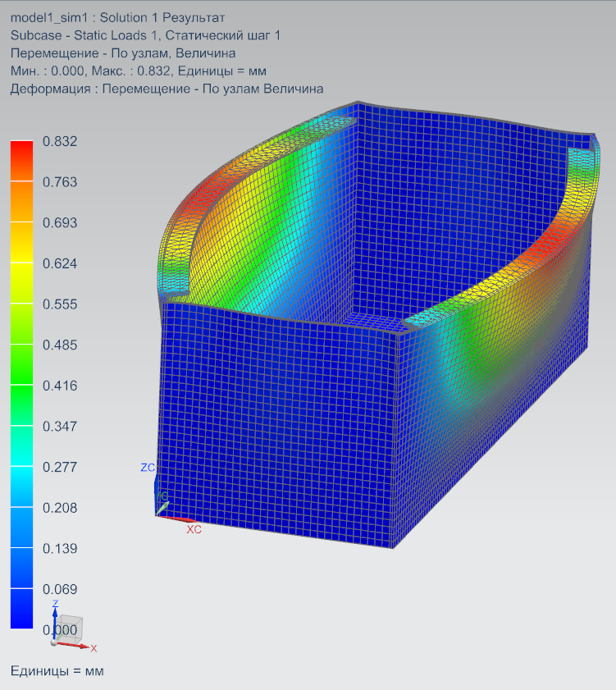Click the 0.555 legend value
Viewport: 616px width, 690px height.
tap(60, 304)
